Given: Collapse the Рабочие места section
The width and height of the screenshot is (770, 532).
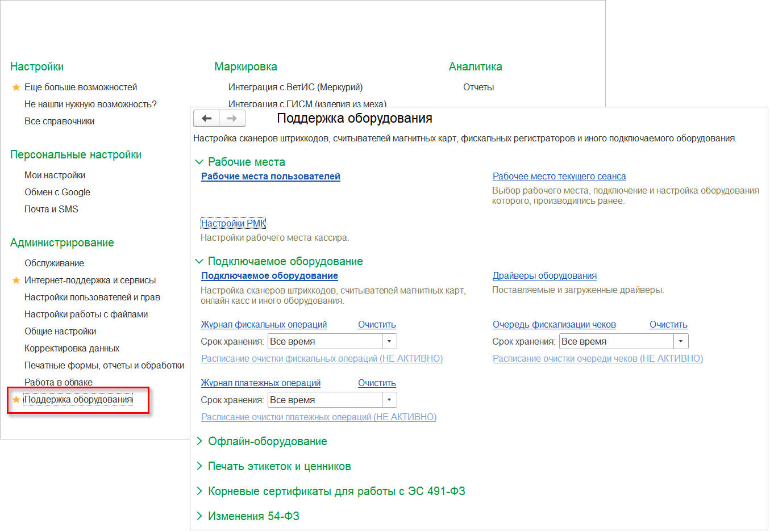Looking at the screenshot, I should coord(199,162).
